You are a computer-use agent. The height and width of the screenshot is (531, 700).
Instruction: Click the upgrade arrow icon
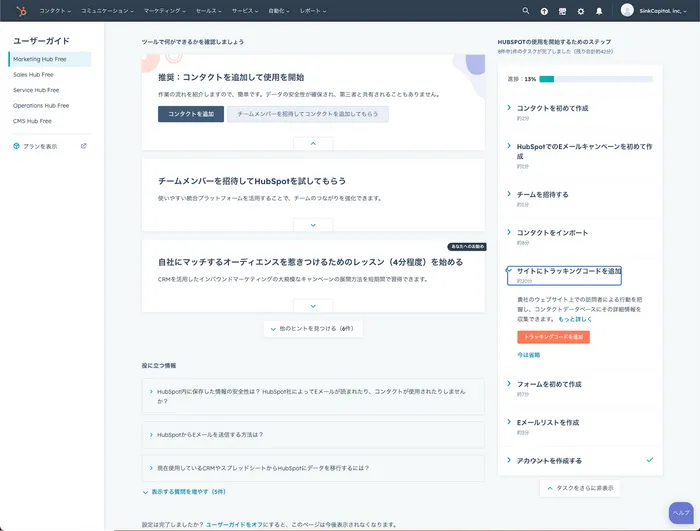click(x=544, y=11)
